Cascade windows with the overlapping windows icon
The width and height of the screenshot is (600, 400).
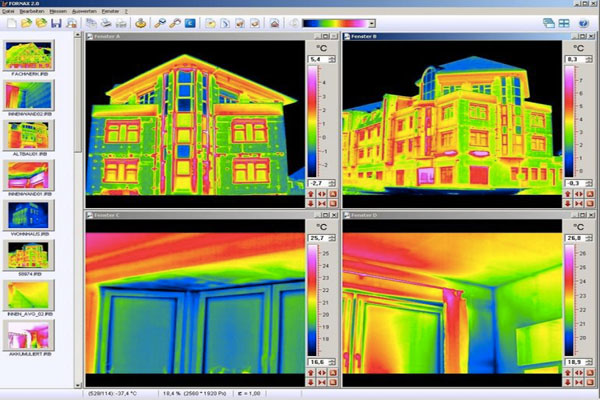[x=549, y=23]
